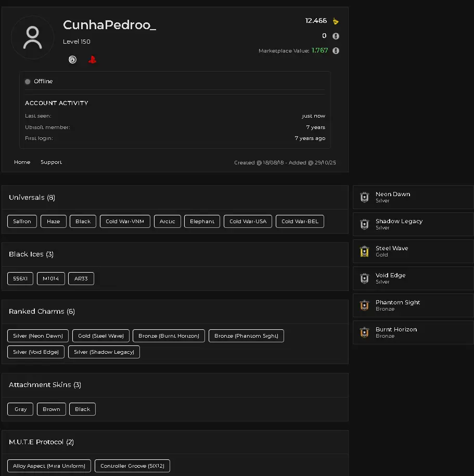Click the Neon Dawn silver rank icon

click(x=364, y=198)
